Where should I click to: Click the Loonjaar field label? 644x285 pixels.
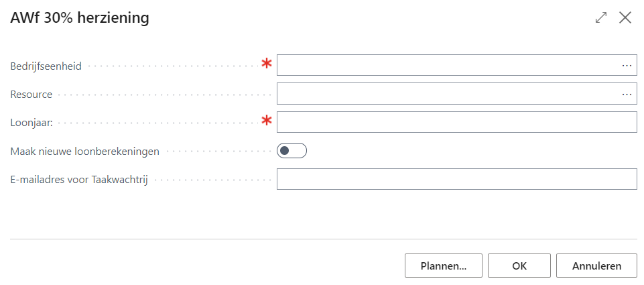32,123
